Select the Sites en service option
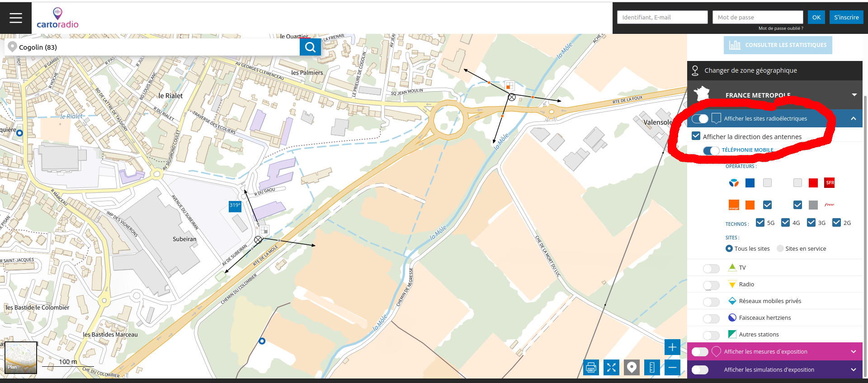 [780, 248]
